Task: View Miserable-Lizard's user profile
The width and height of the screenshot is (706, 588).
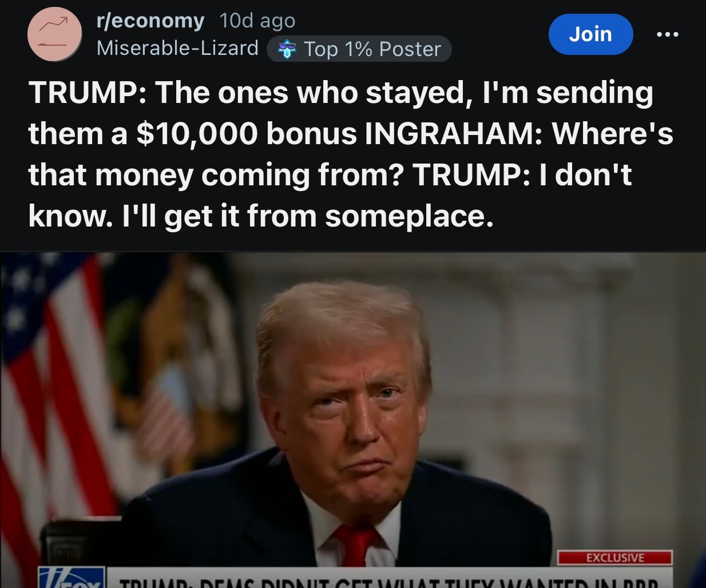Action: pyautogui.click(x=177, y=48)
